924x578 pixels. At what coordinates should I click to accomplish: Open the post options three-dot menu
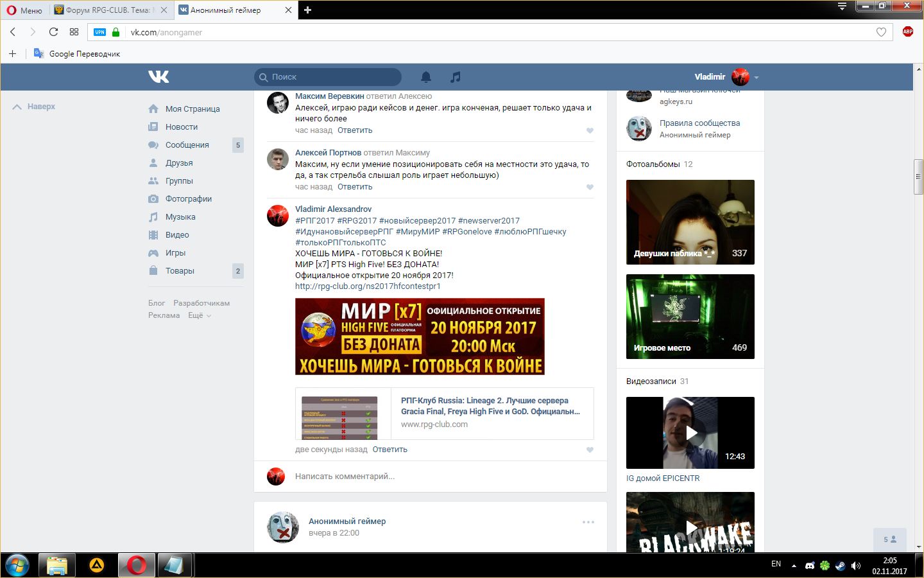(588, 522)
